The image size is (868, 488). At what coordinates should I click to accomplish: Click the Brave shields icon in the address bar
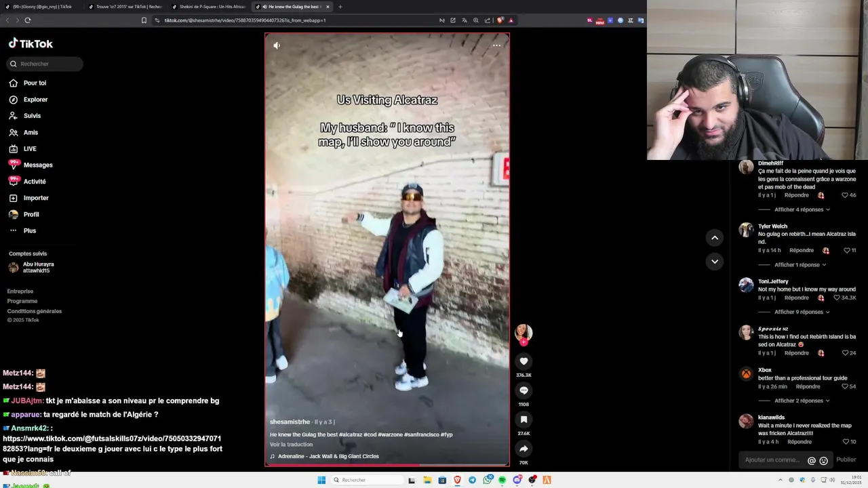(x=500, y=20)
